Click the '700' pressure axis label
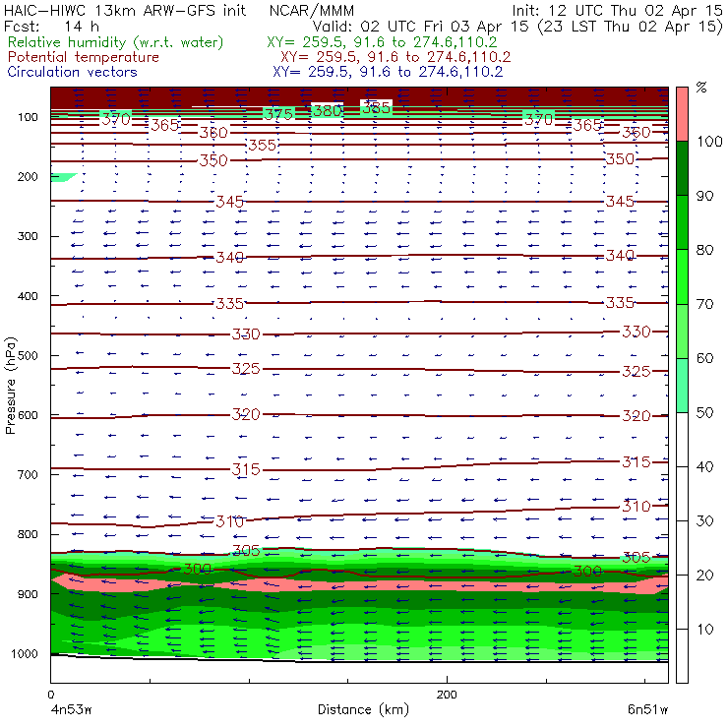This screenshot has height=728, width=728. point(28,474)
